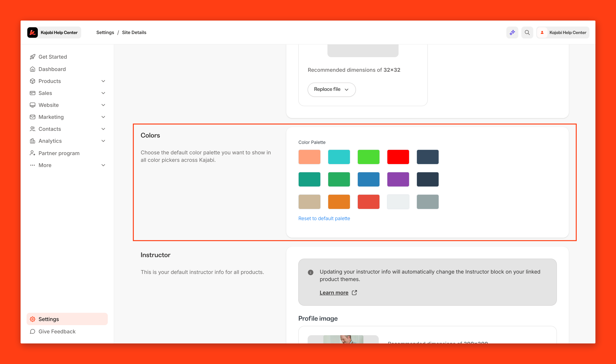The height and width of the screenshot is (364, 616).
Task: Select the Get Started rocket icon
Action: (x=33, y=57)
